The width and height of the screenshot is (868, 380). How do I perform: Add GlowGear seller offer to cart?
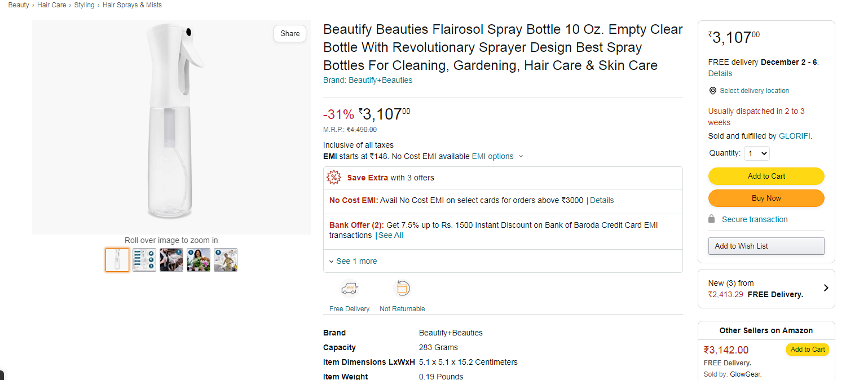click(x=807, y=350)
